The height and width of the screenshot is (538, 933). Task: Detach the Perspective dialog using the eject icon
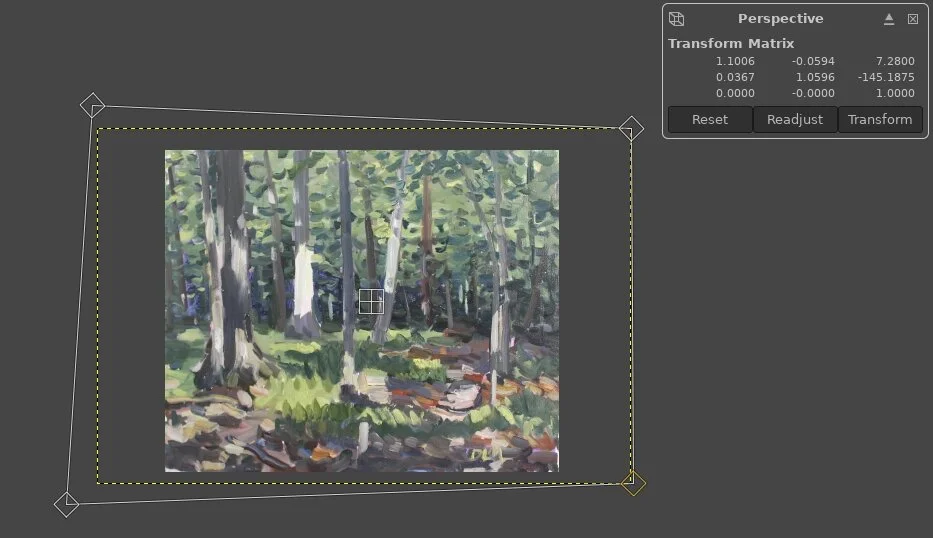coord(889,19)
